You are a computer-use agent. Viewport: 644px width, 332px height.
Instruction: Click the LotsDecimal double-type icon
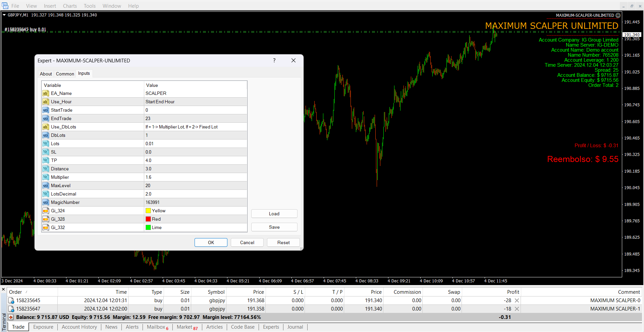coord(46,194)
